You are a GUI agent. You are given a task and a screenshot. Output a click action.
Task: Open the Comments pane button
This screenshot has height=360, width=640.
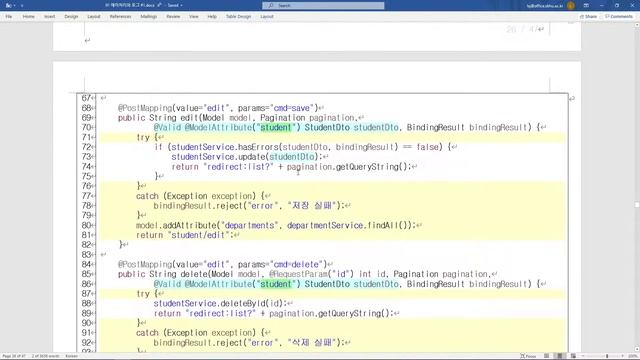619,17
